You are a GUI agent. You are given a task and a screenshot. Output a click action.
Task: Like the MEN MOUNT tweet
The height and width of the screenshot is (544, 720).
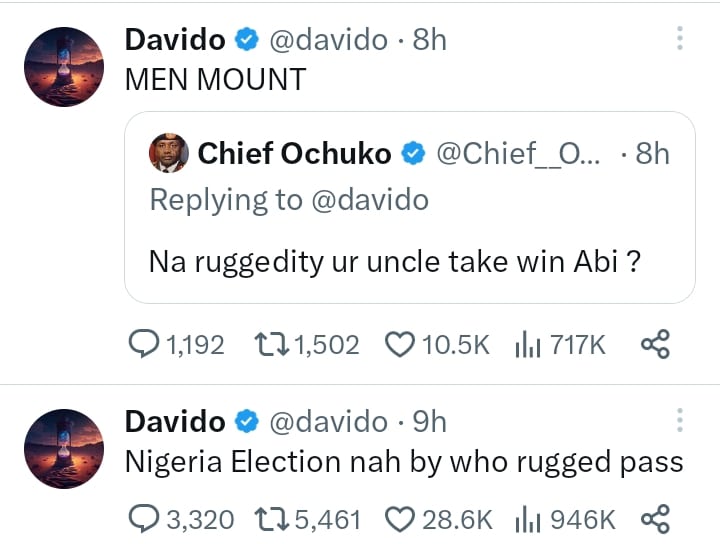coord(400,345)
